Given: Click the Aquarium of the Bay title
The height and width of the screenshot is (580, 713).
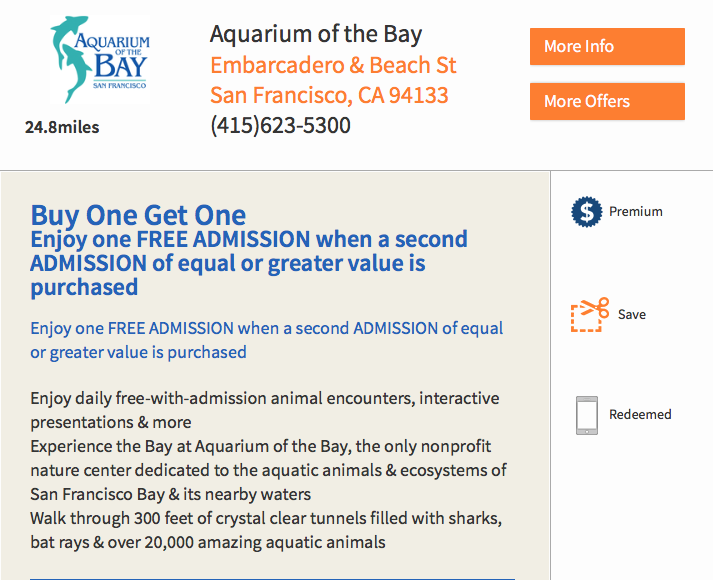Looking at the screenshot, I should (x=316, y=35).
